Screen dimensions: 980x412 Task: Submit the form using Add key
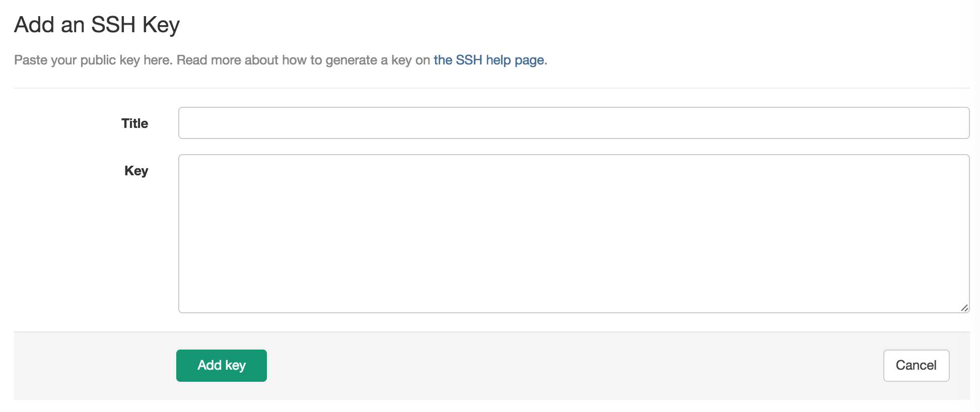pos(222,366)
